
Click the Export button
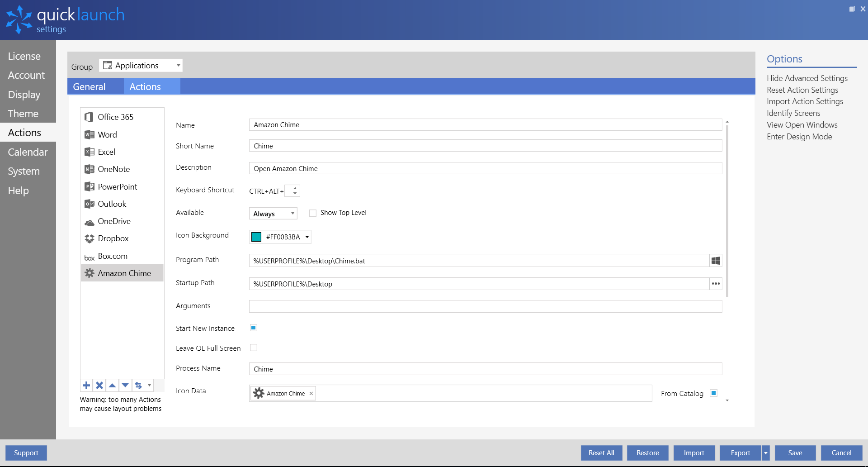741,453
